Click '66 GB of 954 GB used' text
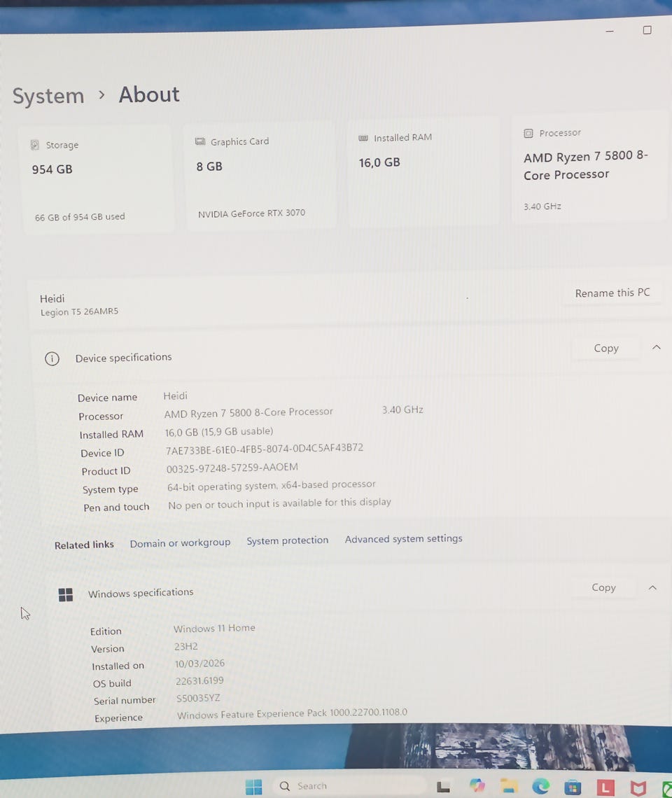The height and width of the screenshot is (798, 672). tap(80, 217)
